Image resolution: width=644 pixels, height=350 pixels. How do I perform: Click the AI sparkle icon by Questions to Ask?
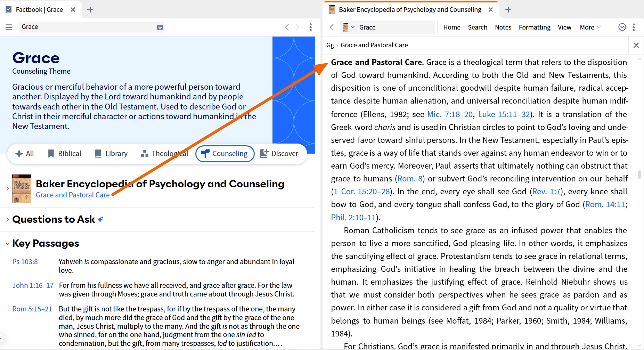click(100, 219)
